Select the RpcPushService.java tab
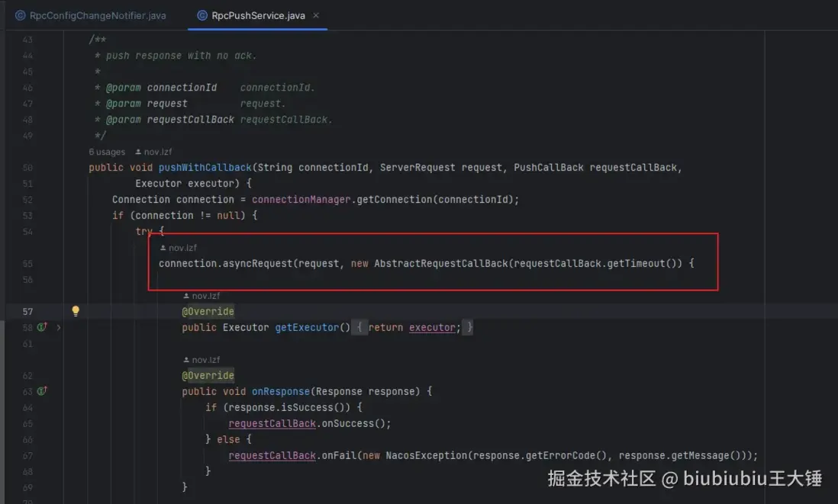Image resolution: width=838 pixels, height=504 pixels. pos(257,14)
